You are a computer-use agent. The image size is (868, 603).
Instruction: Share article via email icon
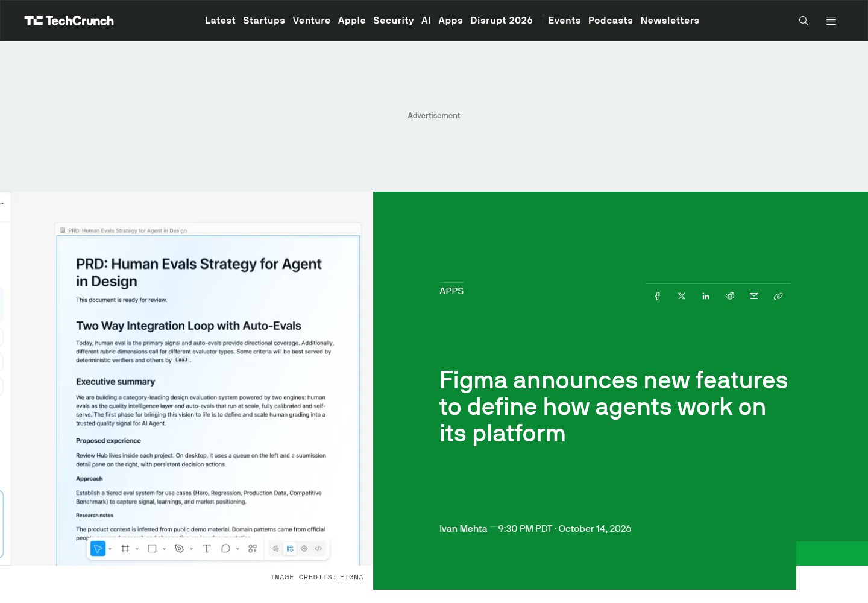[754, 296]
